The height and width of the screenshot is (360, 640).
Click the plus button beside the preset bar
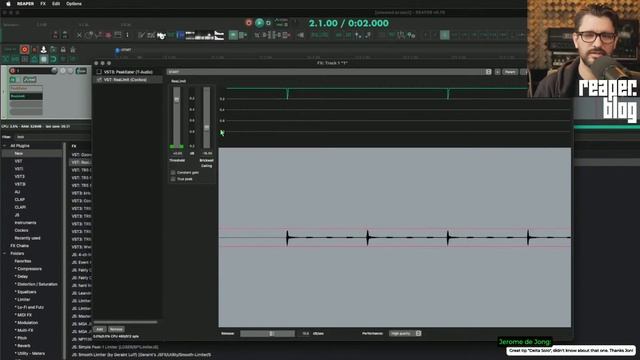coord(498,72)
